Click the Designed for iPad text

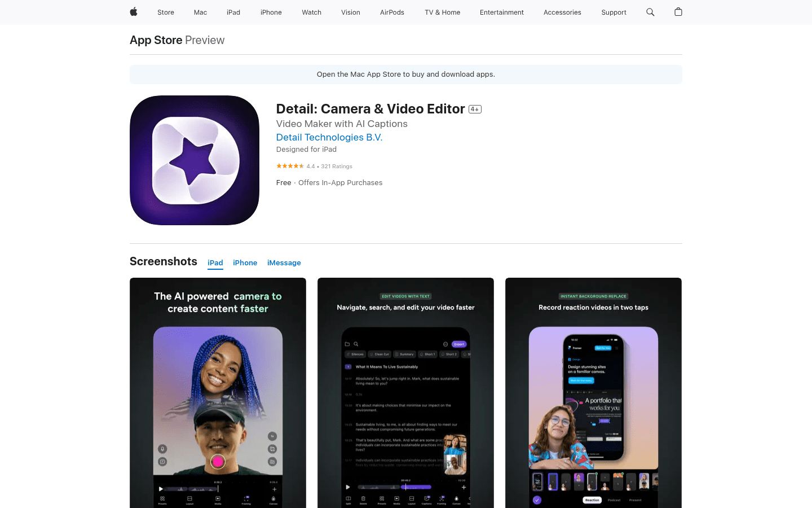click(306, 150)
